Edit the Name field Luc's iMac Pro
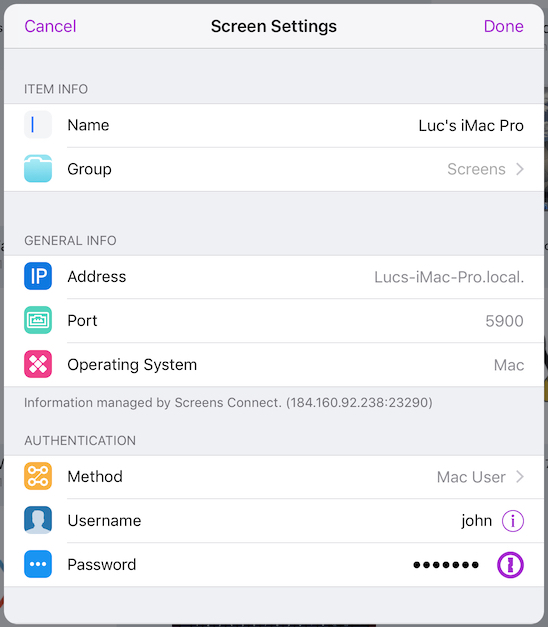Viewport: 548px width, 627px height. click(x=471, y=126)
